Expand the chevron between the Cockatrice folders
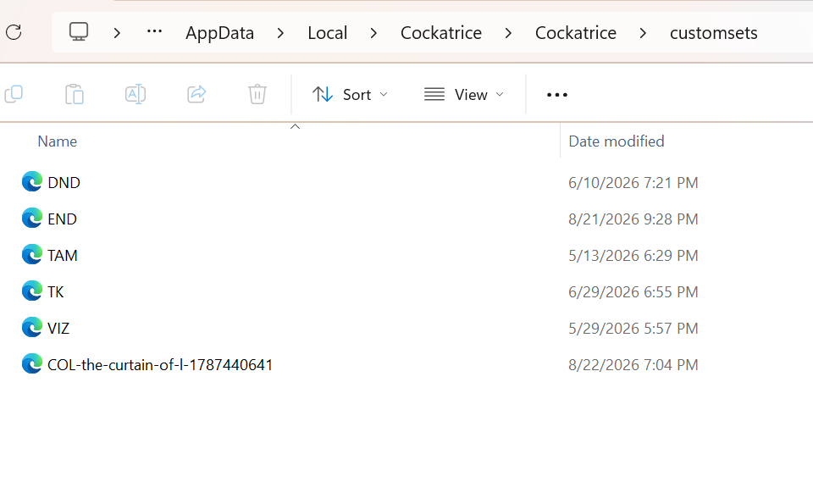 click(x=508, y=33)
